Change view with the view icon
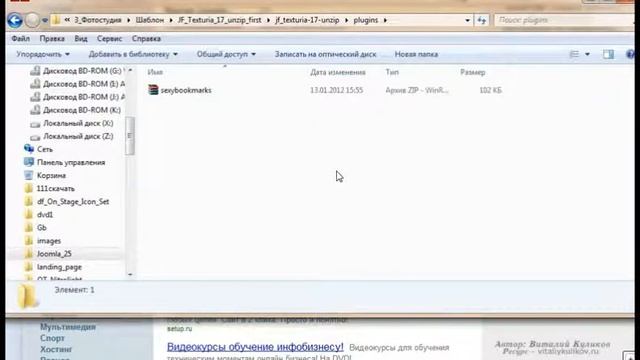The height and width of the screenshot is (360, 640). click(x=574, y=54)
